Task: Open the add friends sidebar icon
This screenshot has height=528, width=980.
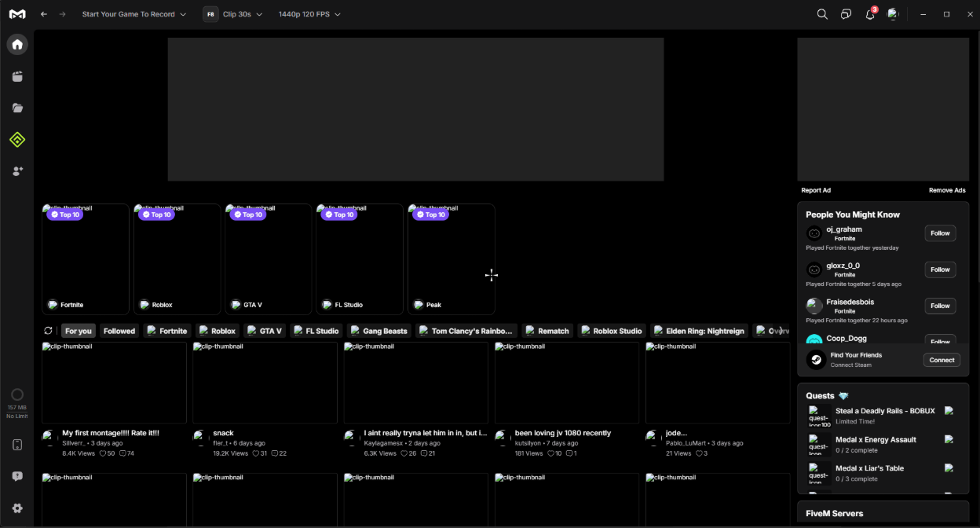Action: [x=17, y=170]
